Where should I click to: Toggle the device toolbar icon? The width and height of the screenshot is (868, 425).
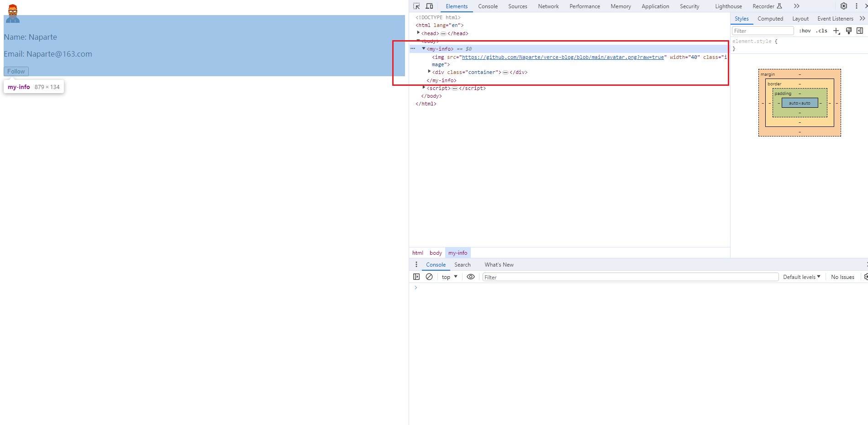429,6
